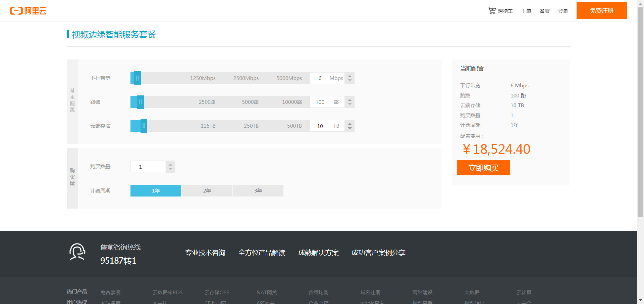Image resolution: width=644 pixels, height=304 pixels.
Task: Click the page vertical scrollbar
Action: pos(640,112)
